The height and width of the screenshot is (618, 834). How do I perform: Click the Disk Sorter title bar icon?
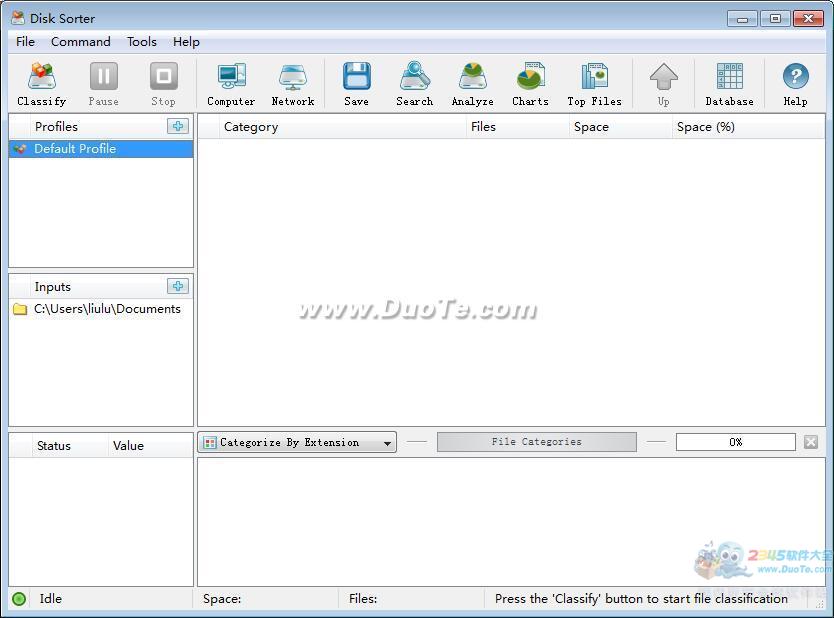click(18, 18)
